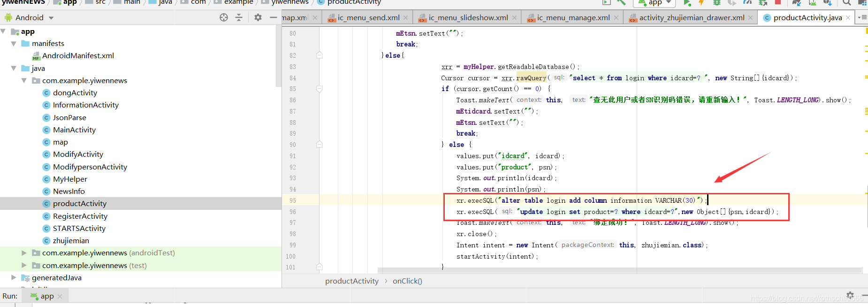Open the profiler gauge icon
Screen dimensions: 868x307
point(747,2)
